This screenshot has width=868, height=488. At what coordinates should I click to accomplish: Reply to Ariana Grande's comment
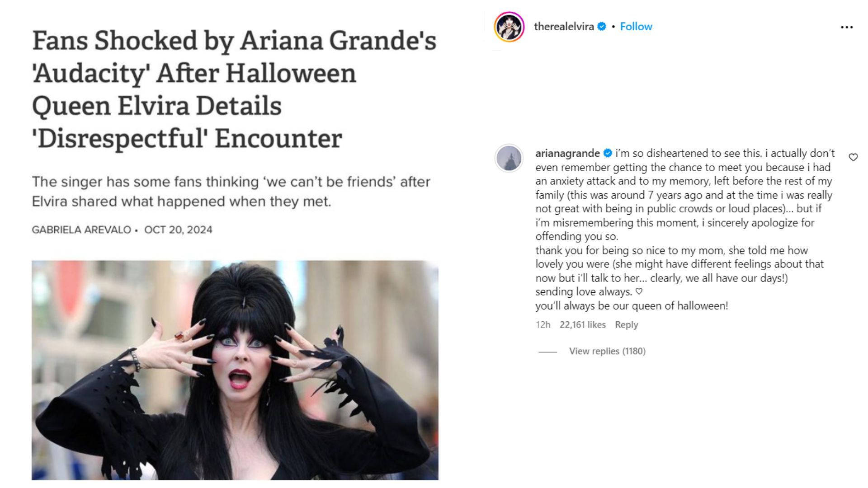pos(626,324)
